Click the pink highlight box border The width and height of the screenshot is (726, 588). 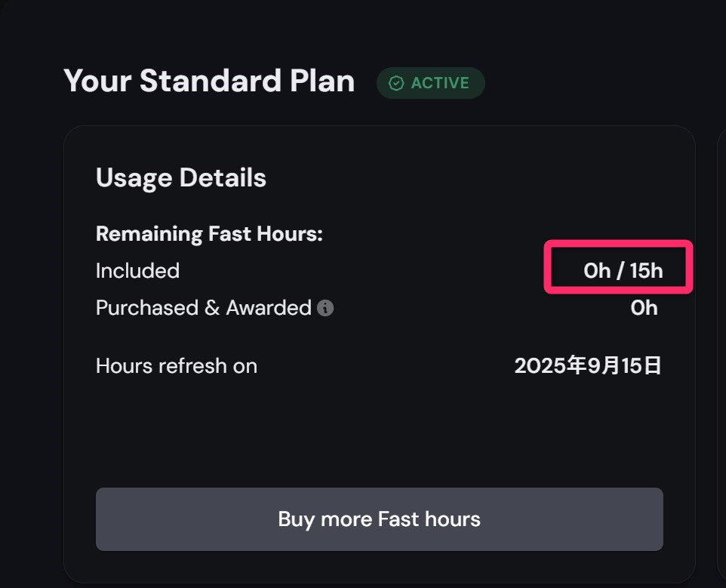pos(618,242)
